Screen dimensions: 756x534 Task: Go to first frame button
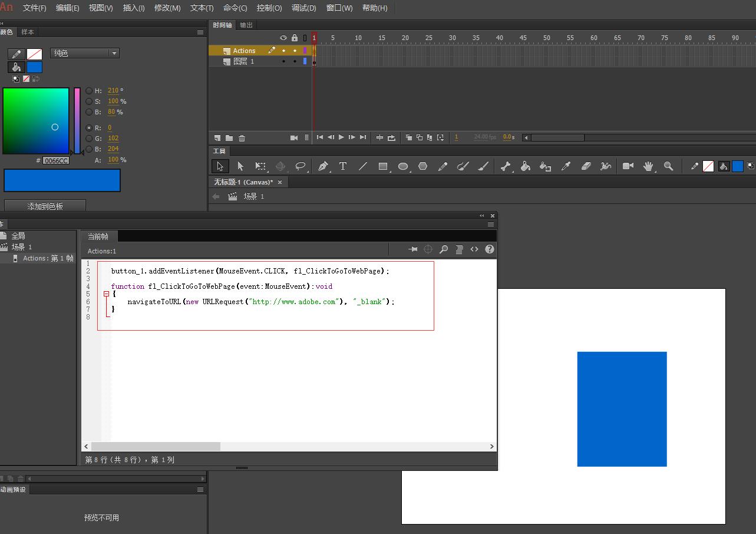320,137
